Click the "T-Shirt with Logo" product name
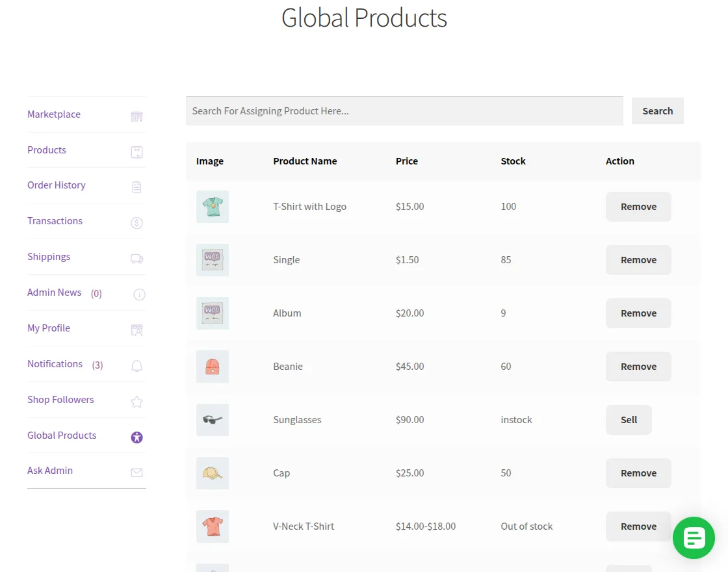728x572 pixels. [x=309, y=207]
